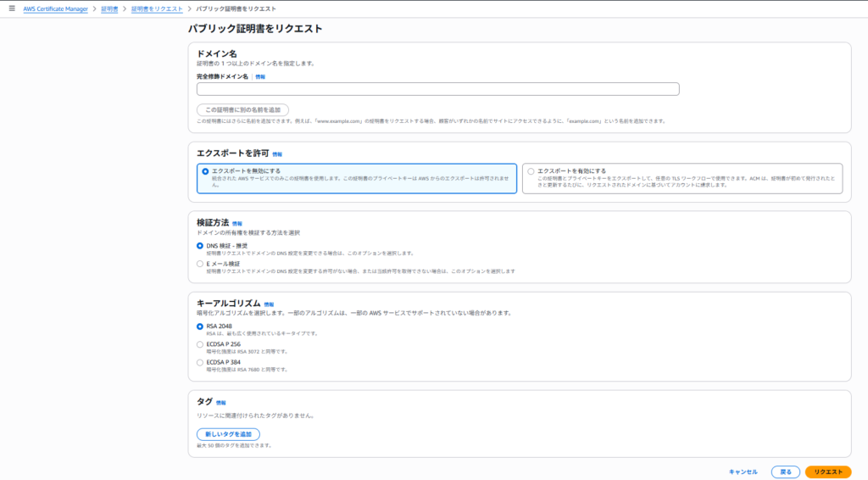The image size is (868, 480).
Task: Choose the E メール検証 radio button
Action: tap(200, 264)
